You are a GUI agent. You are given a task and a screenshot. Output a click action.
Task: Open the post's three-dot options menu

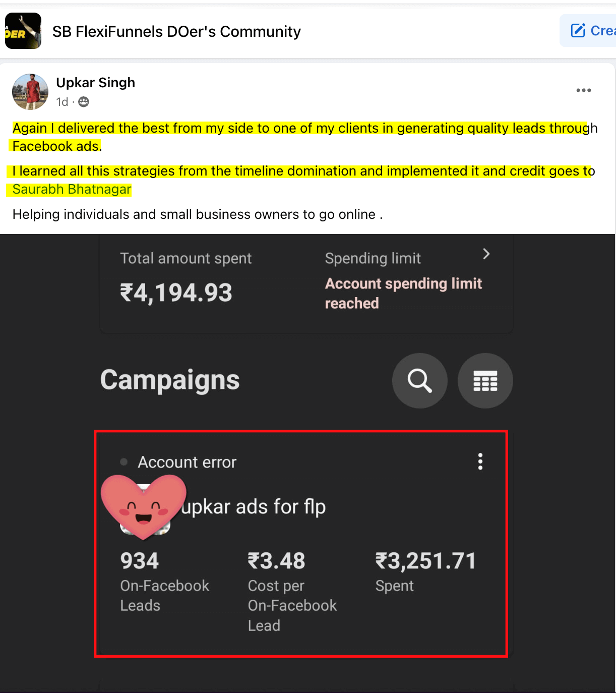click(583, 90)
